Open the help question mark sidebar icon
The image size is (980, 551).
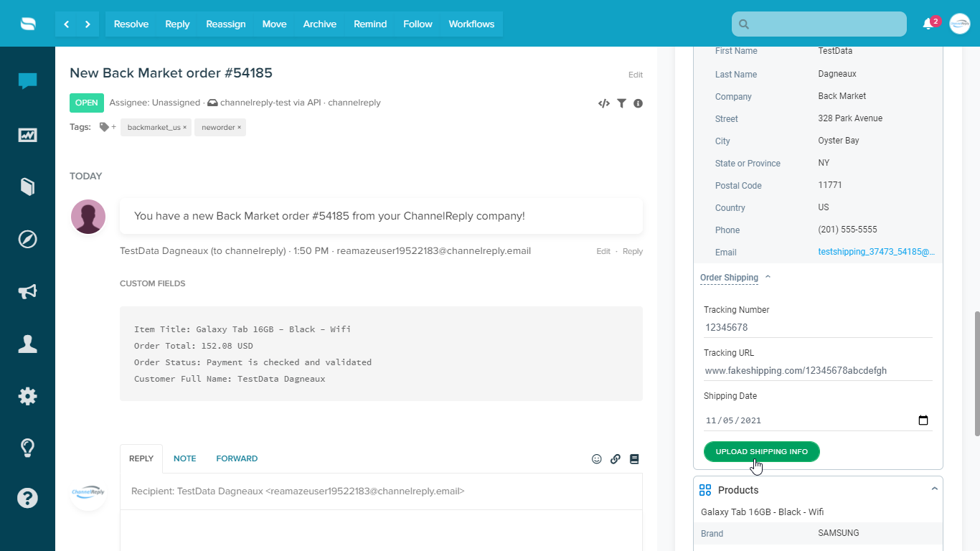point(27,498)
